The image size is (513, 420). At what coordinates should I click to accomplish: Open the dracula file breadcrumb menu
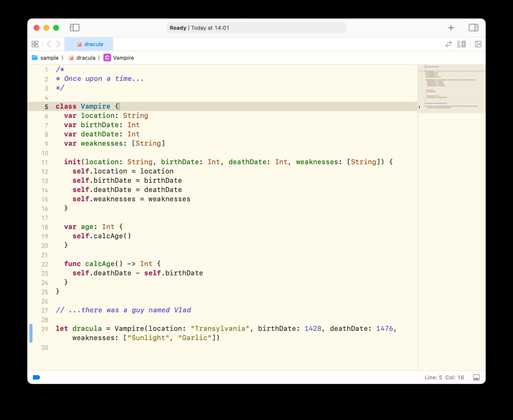(x=86, y=58)
